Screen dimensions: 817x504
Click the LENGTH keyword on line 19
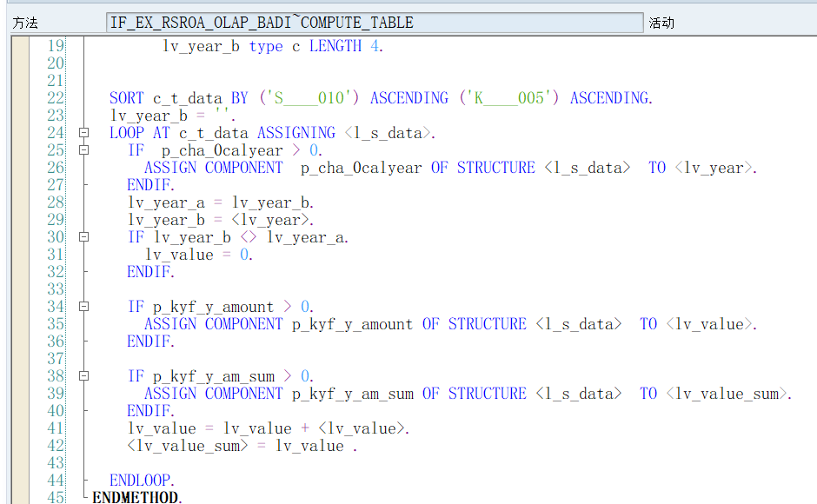[x=335, y=46]
